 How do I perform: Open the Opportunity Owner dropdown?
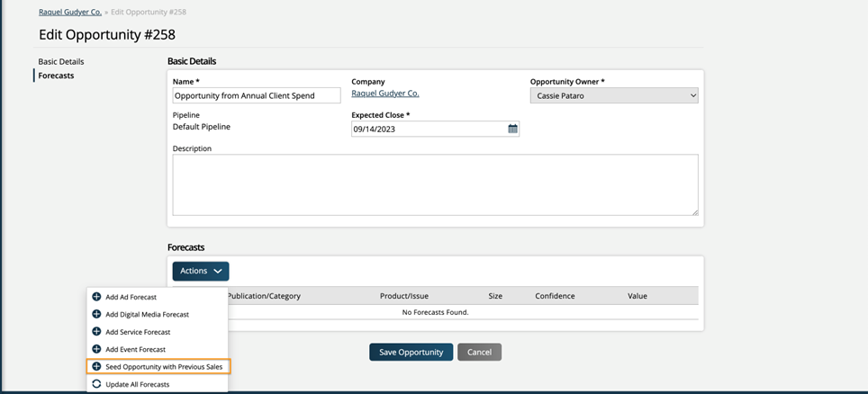[614, 95]
